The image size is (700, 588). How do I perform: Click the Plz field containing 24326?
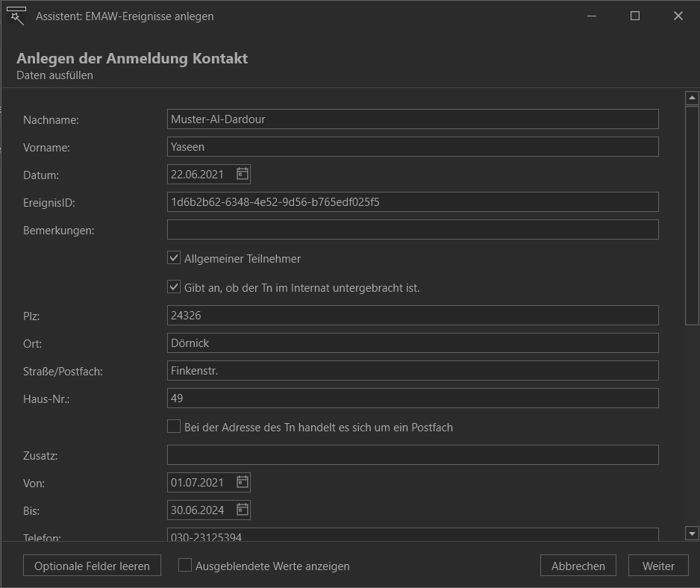tap(413, 315)
